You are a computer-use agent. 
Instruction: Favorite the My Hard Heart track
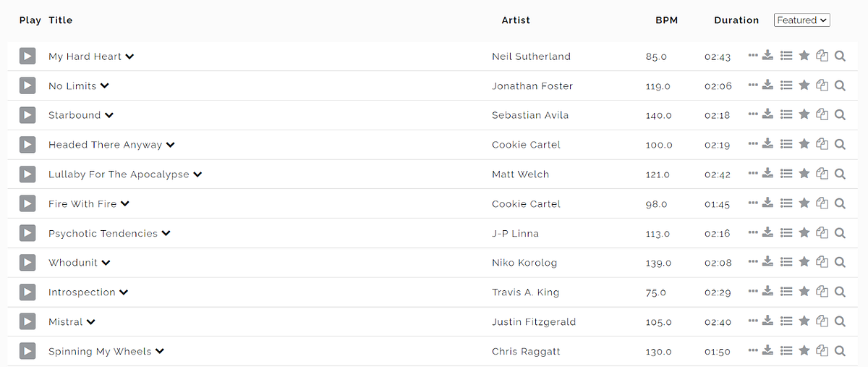pyautogui.click(x=804, y=55)
